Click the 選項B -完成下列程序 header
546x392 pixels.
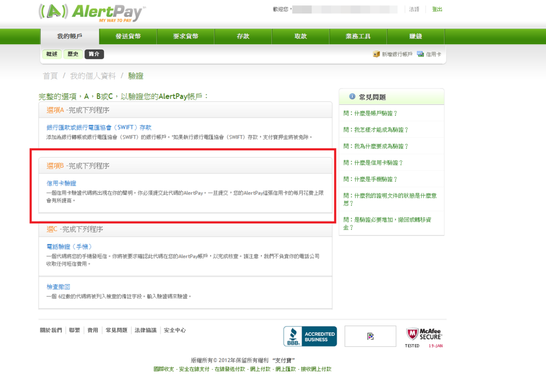coord(78,166)
